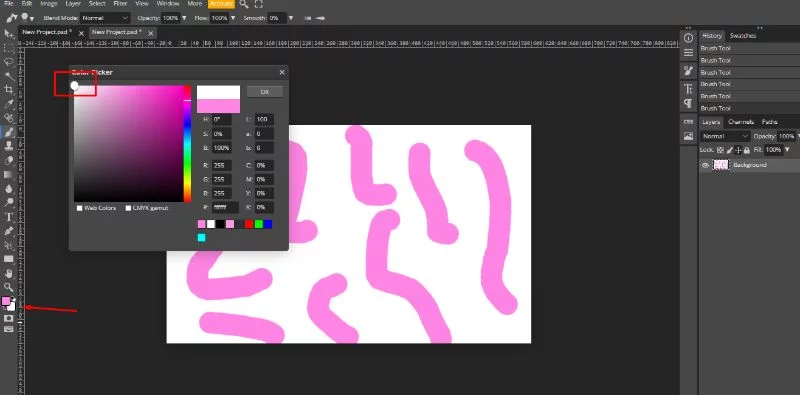
Task: Click the hex color input field
Action: click(x=226, y=208)
